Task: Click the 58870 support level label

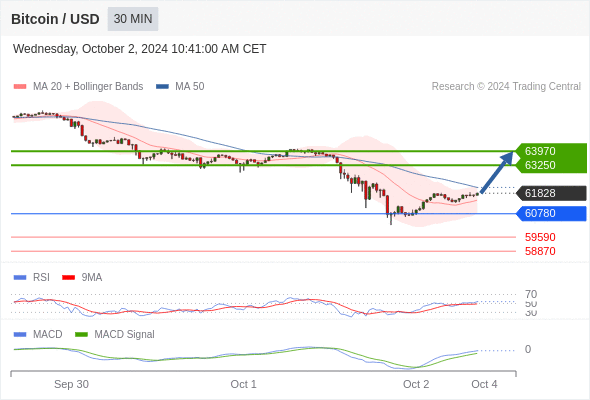Action: [540, 251]
